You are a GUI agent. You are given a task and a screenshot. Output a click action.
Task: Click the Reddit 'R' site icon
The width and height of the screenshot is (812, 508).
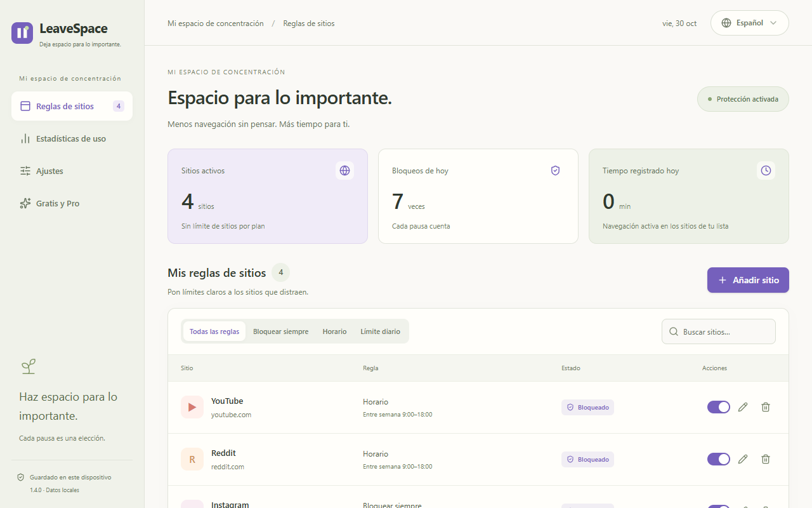(192, 459)
